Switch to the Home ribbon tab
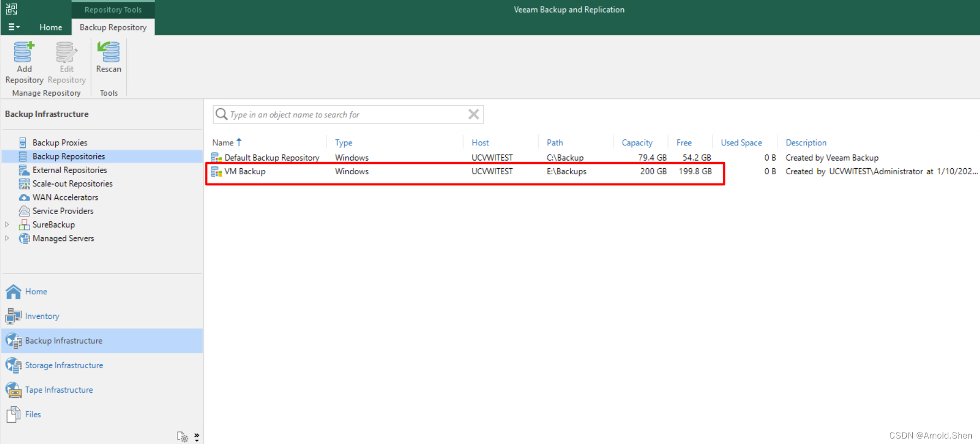980x444 pixels. pos(51,27)
